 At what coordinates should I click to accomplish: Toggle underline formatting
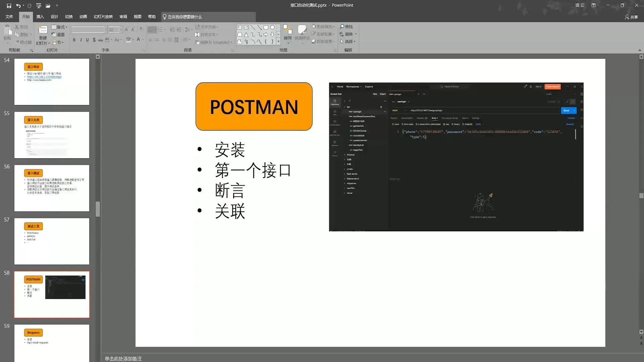[x=88, y=40]
